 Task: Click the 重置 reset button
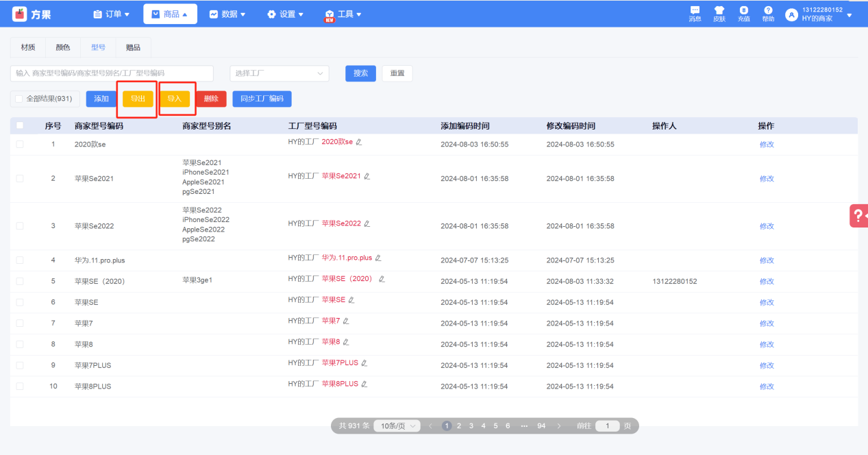(x=397, y=73)
